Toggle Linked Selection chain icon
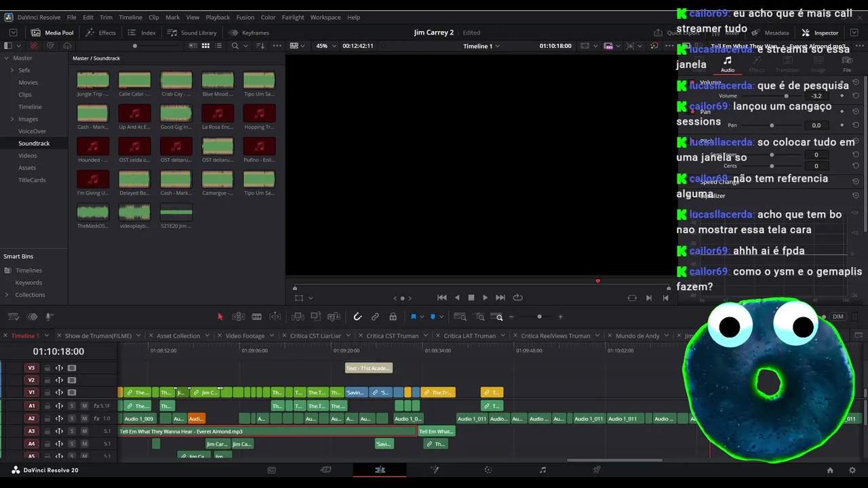868x488 pixels. [375, 317]
